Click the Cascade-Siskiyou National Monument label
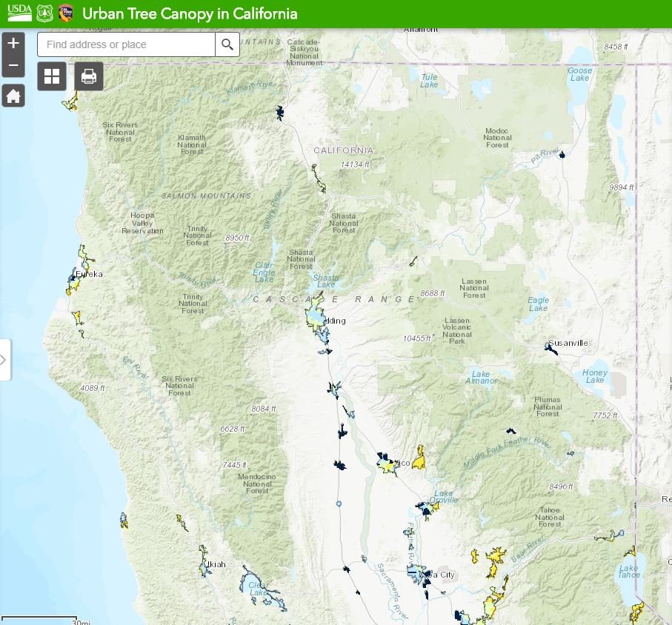Screen dimensions: 672x625 pyautogui.click(x=304, y=53)
